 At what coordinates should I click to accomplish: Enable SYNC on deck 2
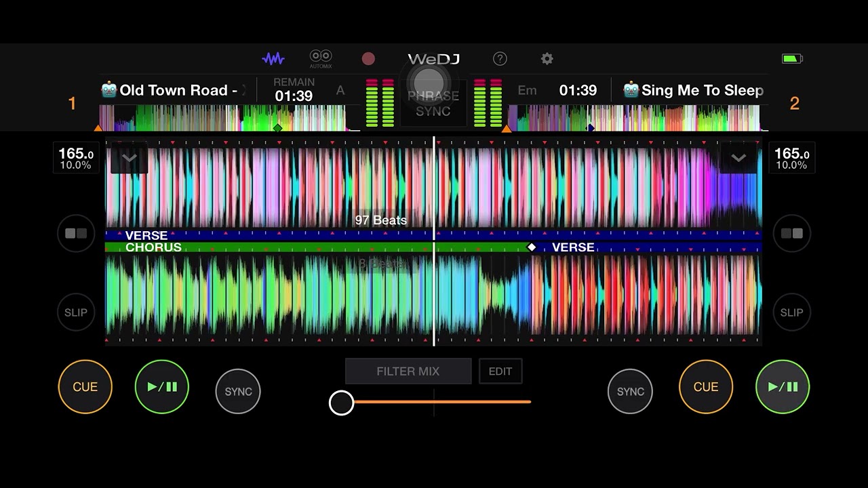630,391
